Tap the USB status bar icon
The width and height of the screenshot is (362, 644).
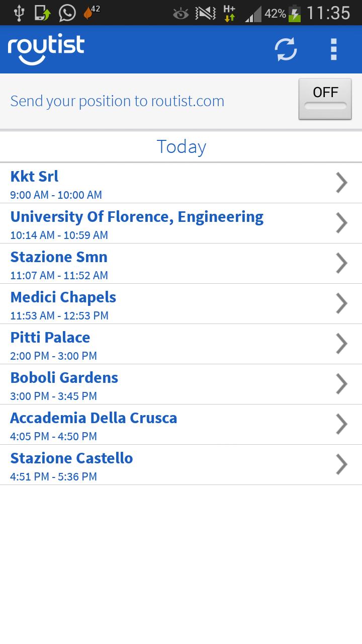19,13
